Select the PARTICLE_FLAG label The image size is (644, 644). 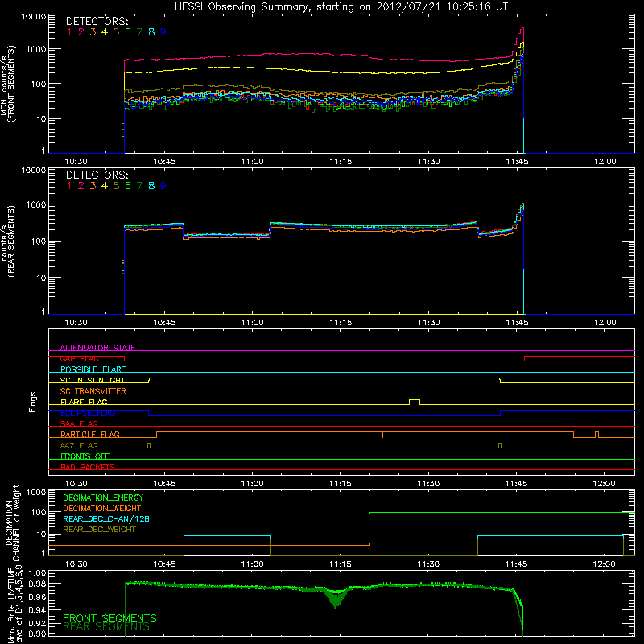pos(90,434)
